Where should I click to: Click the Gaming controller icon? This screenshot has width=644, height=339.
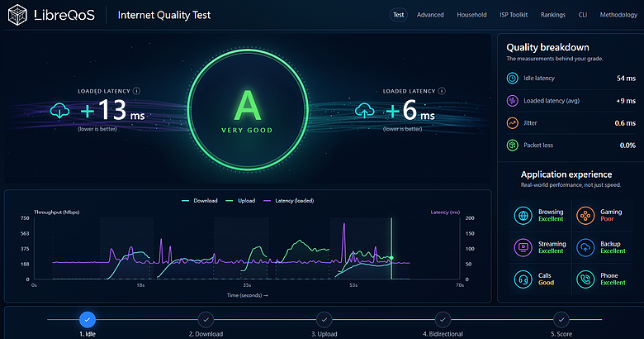(x=585, y=215)
